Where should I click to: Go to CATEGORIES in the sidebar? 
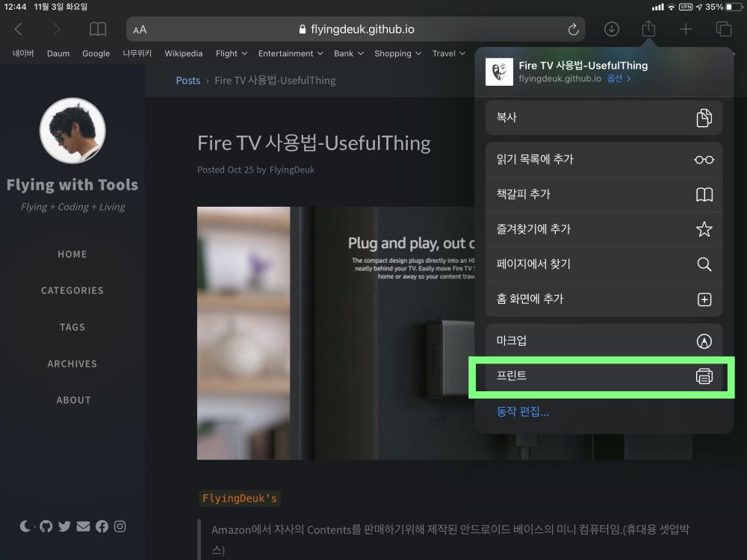coord(72,290)
